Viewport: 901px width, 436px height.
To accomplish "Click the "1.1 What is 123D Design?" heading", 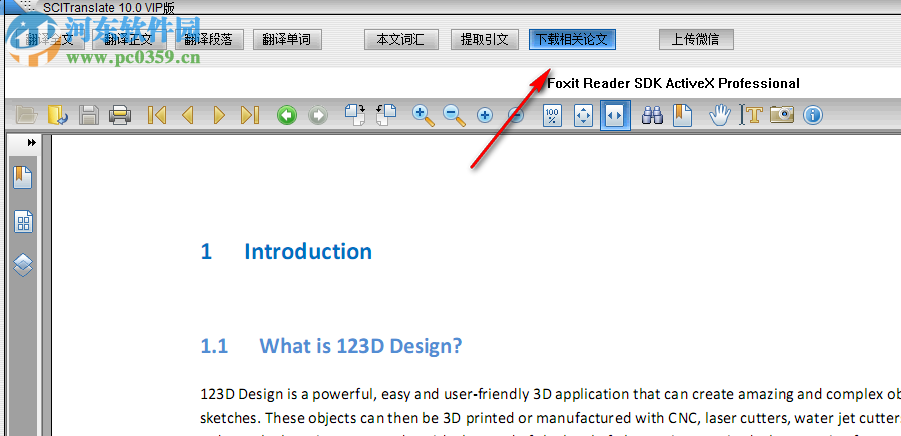I will point(332,346).
